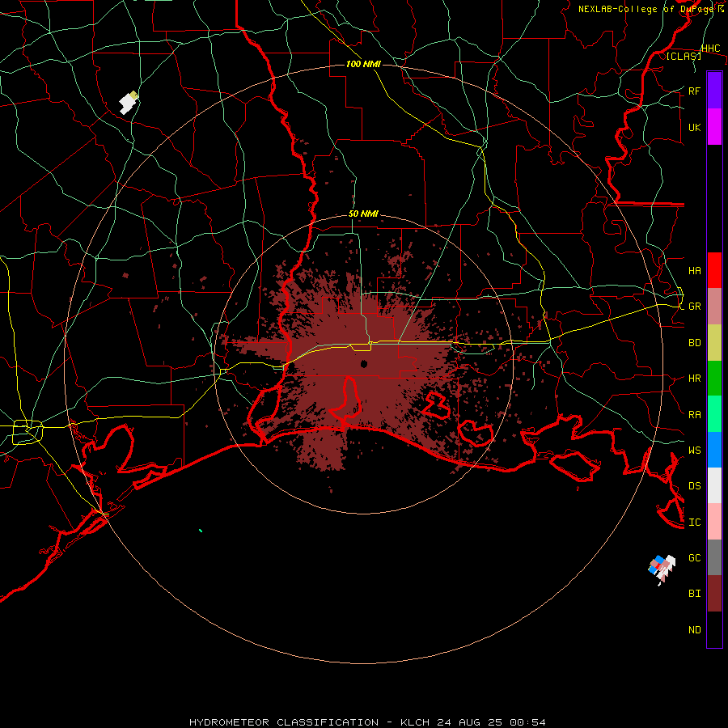The image size is (728, 728).
Task: Click the UK legend label
Action: pyautogui.click(x=694, y=127)
